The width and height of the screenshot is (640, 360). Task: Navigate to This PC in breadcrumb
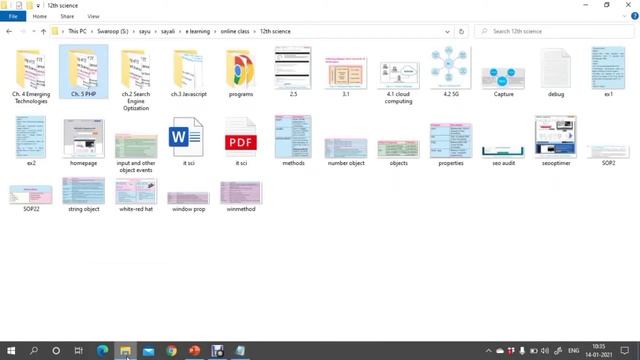(77, 31)
